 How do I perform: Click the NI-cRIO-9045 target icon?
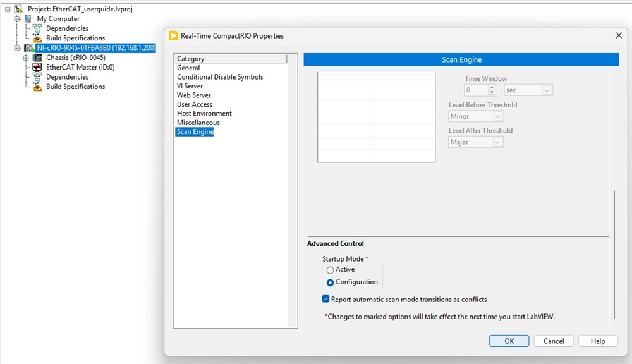pos(29,48)
